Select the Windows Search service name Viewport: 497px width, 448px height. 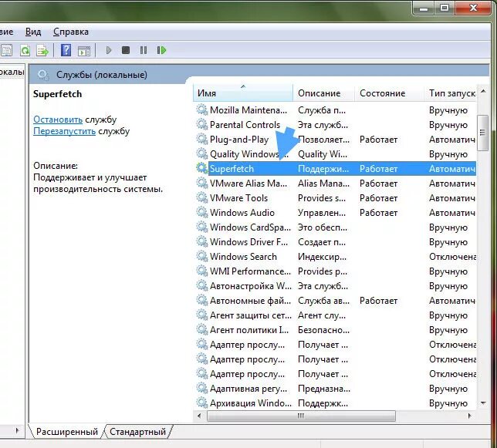243,257
